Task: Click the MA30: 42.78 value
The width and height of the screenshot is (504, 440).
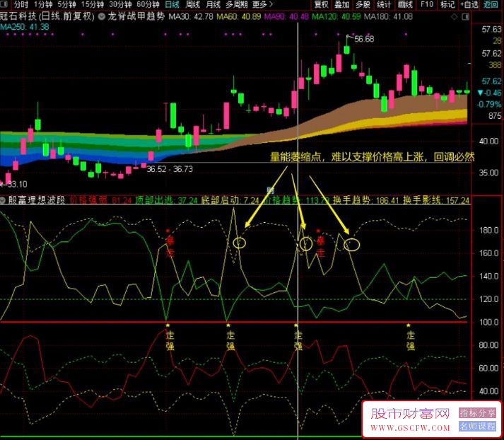Action: pyautogui.click(x=191, y=16)
